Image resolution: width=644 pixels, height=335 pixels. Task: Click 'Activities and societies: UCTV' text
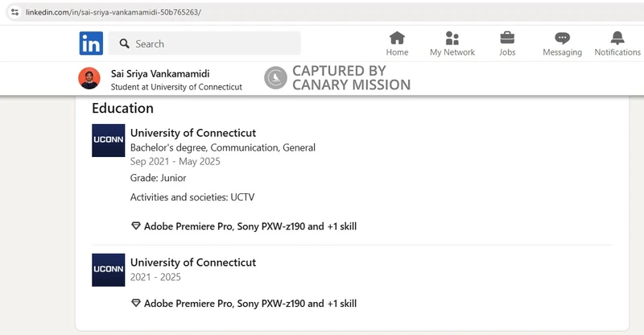pyautogui.click(x=192, y=196)
